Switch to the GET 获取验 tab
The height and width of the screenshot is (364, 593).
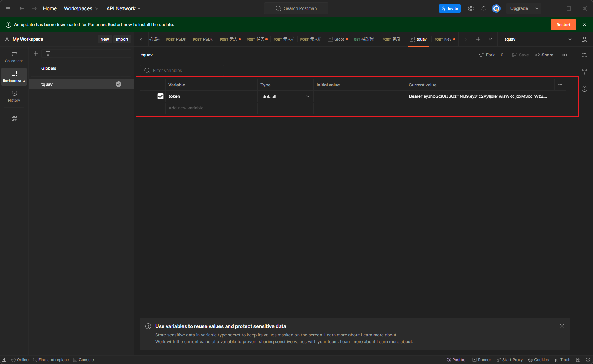click(x=364, y=39)
